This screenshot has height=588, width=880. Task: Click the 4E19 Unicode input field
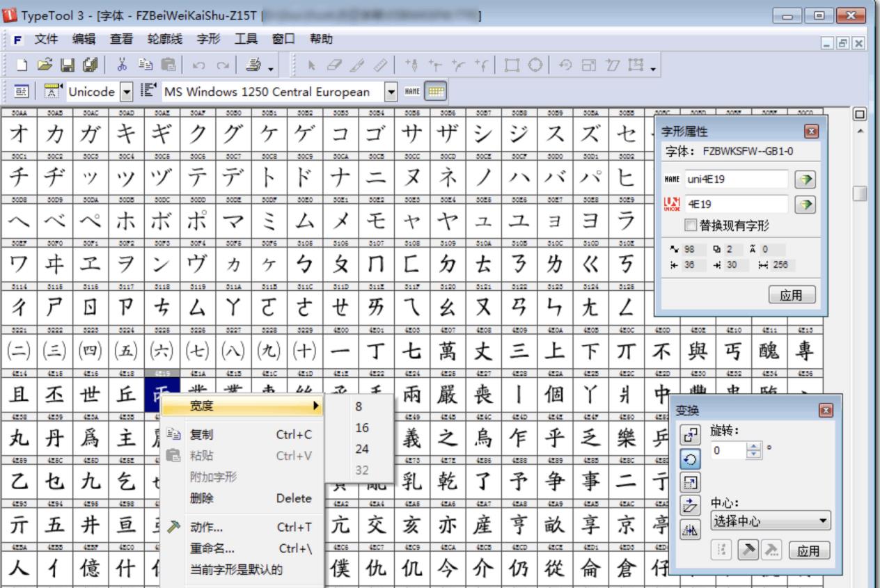click(737, 204)
